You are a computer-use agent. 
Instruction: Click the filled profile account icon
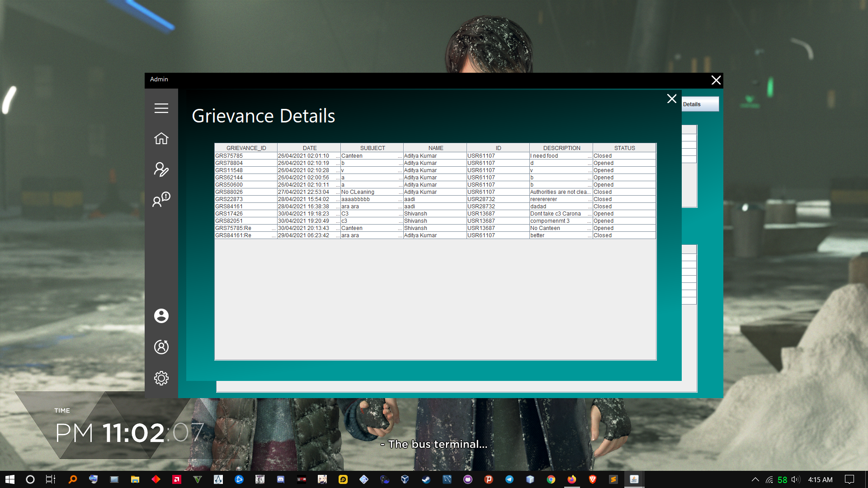pos(161,315)
